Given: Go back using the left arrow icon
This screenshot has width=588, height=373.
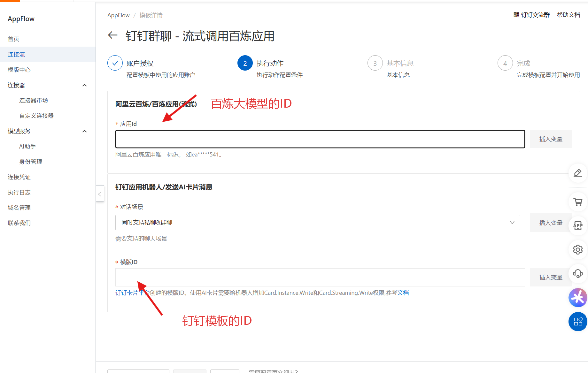Looking at the screenshot, I should (113, 35).
